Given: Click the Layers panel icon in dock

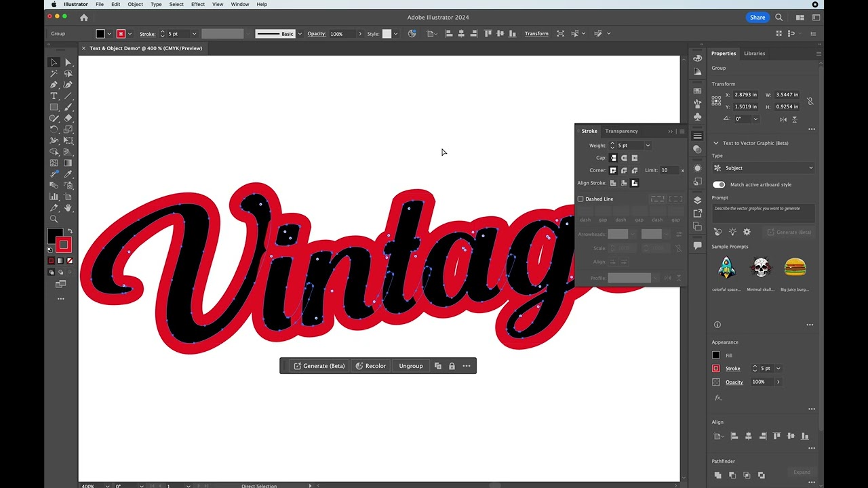Looking at the screenshot, I should [697, 200].
